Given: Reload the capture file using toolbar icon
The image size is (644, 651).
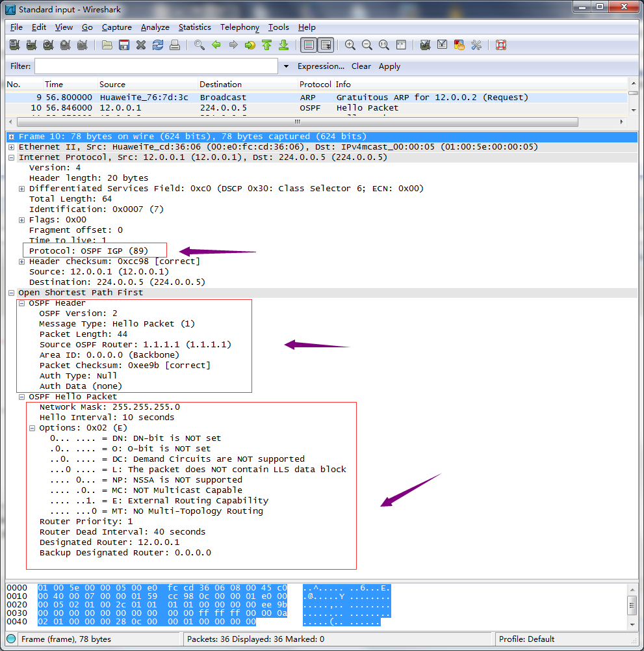Looking at the screenshot, I should (158, 45).
